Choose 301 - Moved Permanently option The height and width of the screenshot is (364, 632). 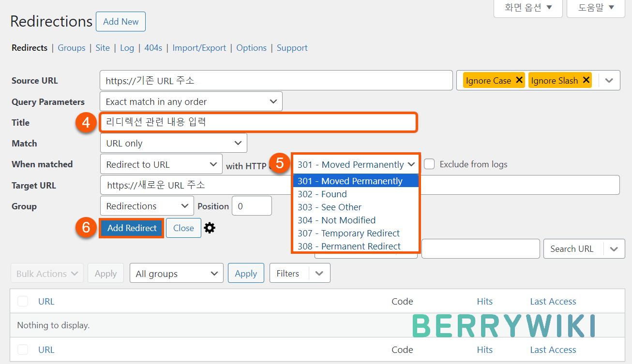[x=356, y=181]
